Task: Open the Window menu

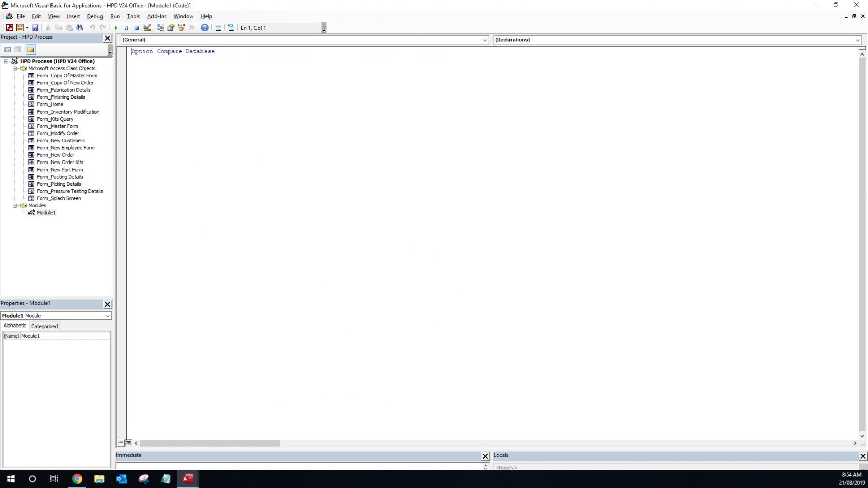Action: pos(183,16)
